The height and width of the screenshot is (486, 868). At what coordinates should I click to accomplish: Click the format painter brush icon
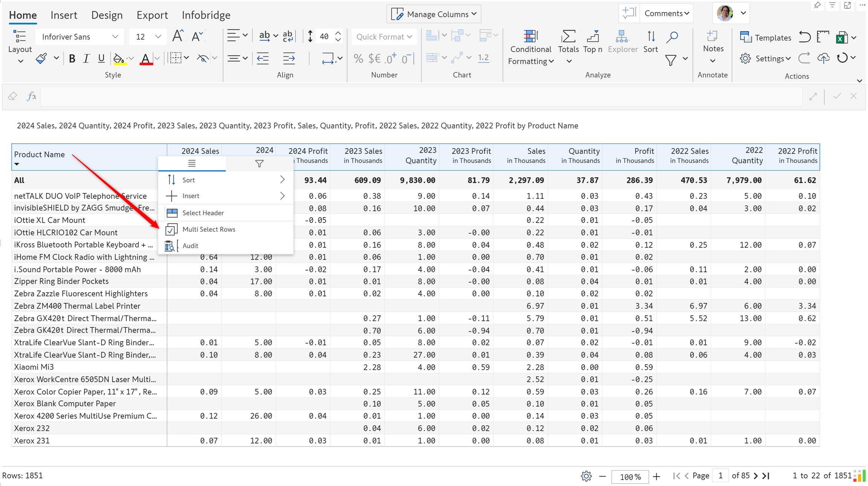pos(41,58)
